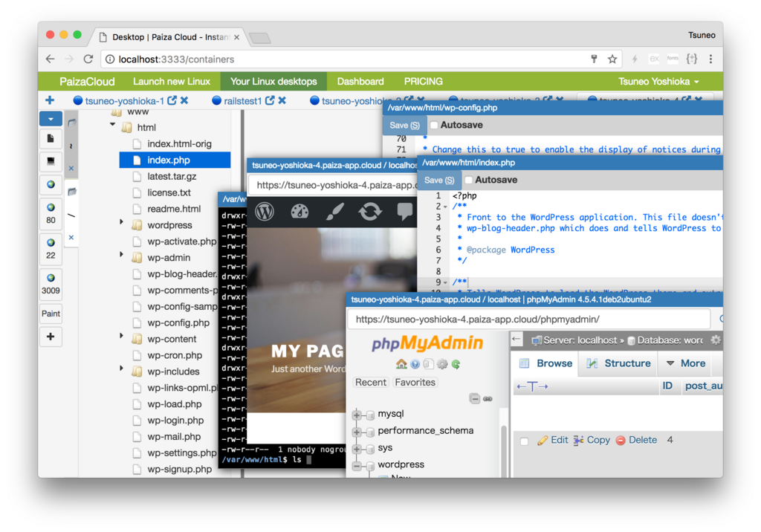
Task: Click Save button in index.php editor
Action: point(438,180)
